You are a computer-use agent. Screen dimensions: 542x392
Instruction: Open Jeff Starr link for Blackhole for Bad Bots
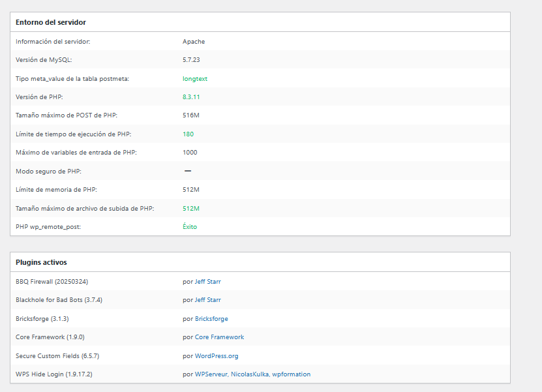pyautogui.click(x=207, y=300)
